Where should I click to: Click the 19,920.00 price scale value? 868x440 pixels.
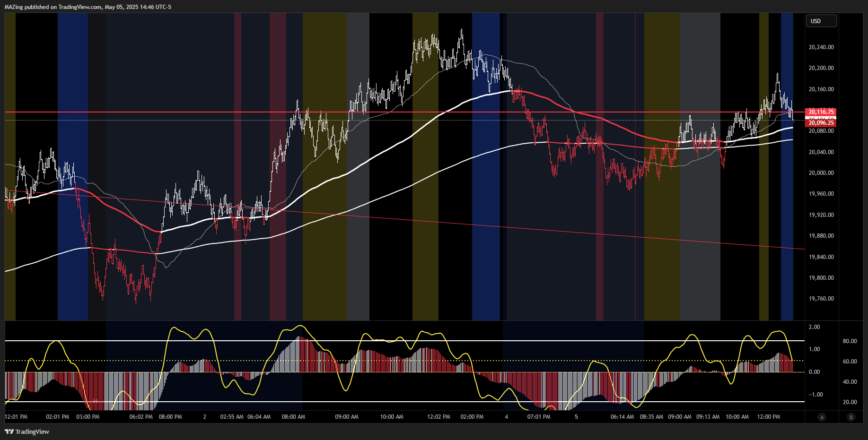821,215
